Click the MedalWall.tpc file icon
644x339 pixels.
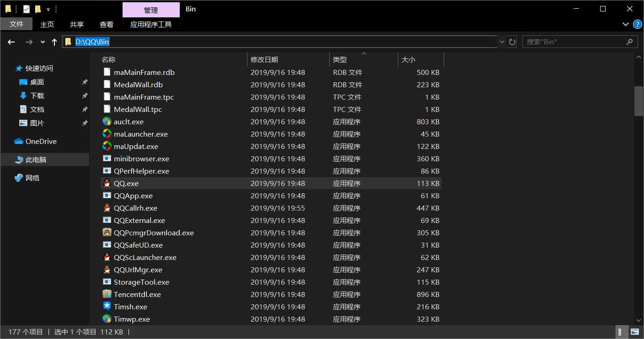pyautogui.click(x=107, y=109)
